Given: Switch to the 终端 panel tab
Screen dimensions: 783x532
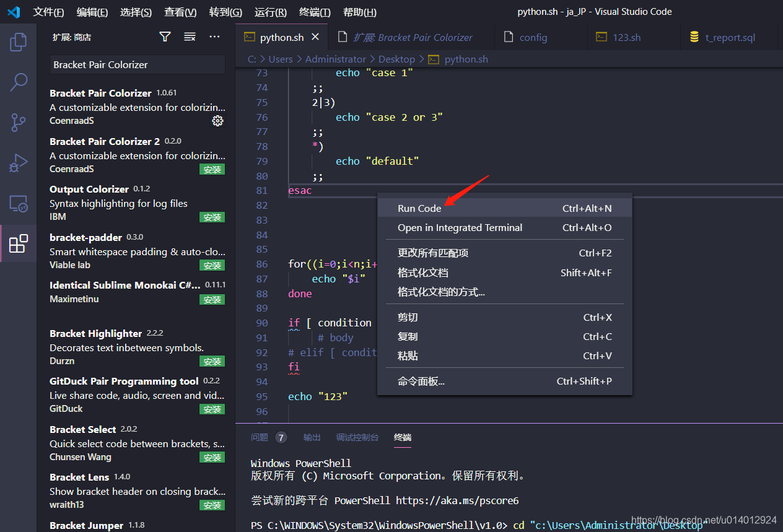Looking at the screenshot, I should click(403, 437).
